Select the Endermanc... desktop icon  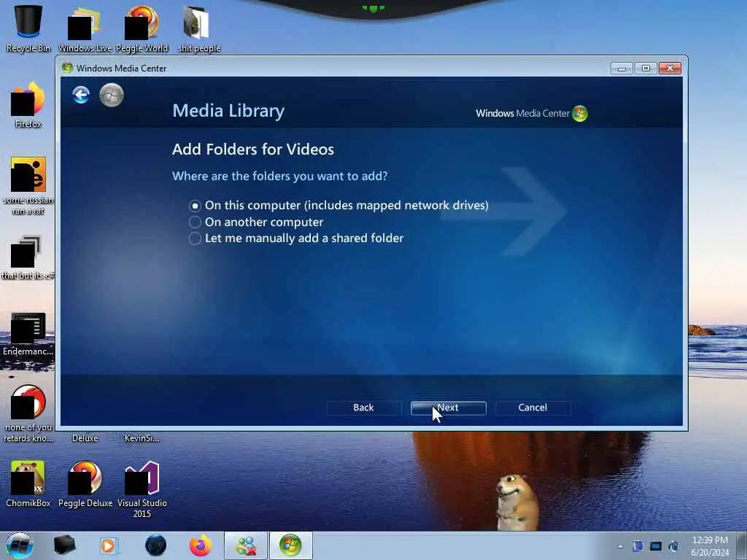click(x=28, y=334)
